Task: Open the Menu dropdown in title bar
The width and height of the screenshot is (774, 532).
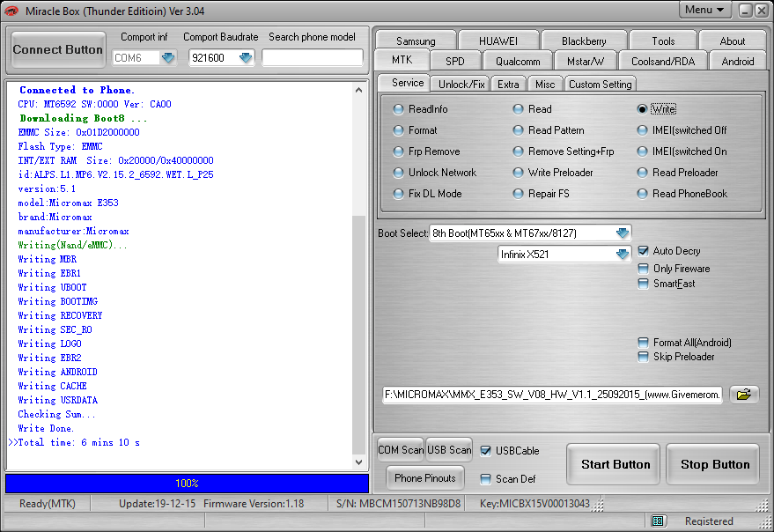Action: click(x=704, y=10)
